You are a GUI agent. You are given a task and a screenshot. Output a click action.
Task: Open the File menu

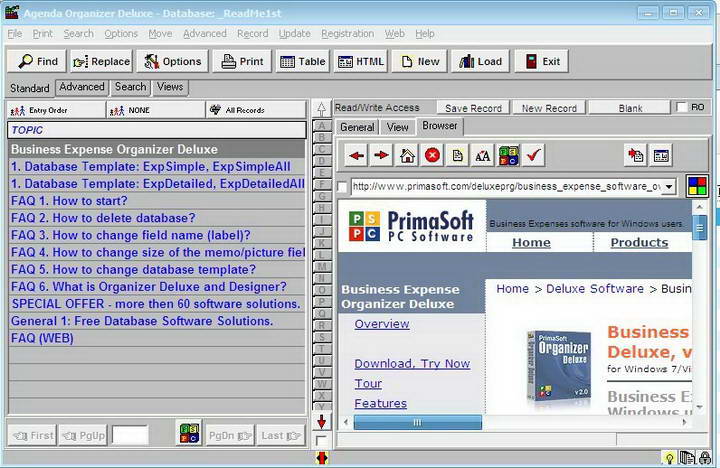tap(15, 34)
